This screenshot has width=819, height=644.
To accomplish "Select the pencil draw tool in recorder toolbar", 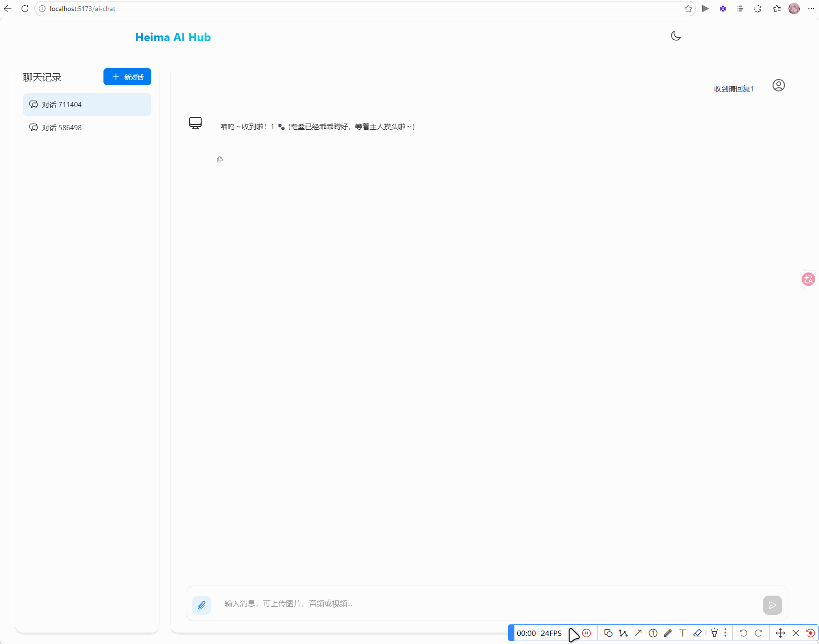I will point(668,633).
